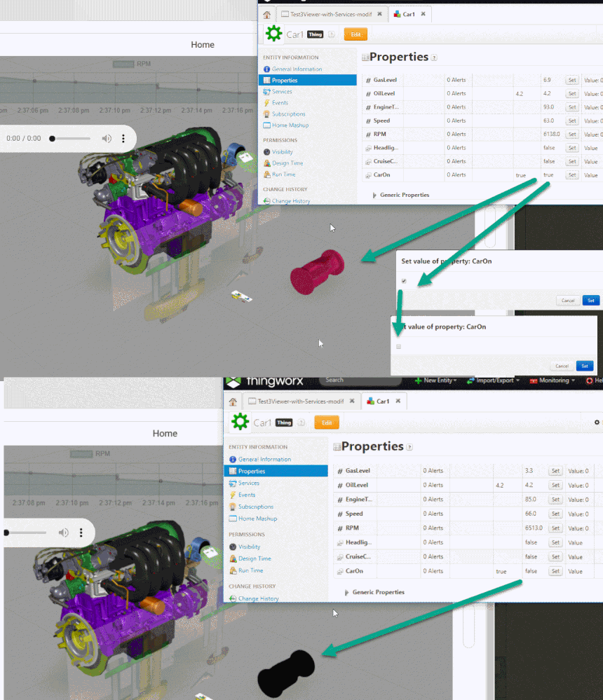This screenshot has height=700, width=603.
Task: Mute audio with speaker icon in lower media player
Action: pyautogui.click(x=63, y=533)
